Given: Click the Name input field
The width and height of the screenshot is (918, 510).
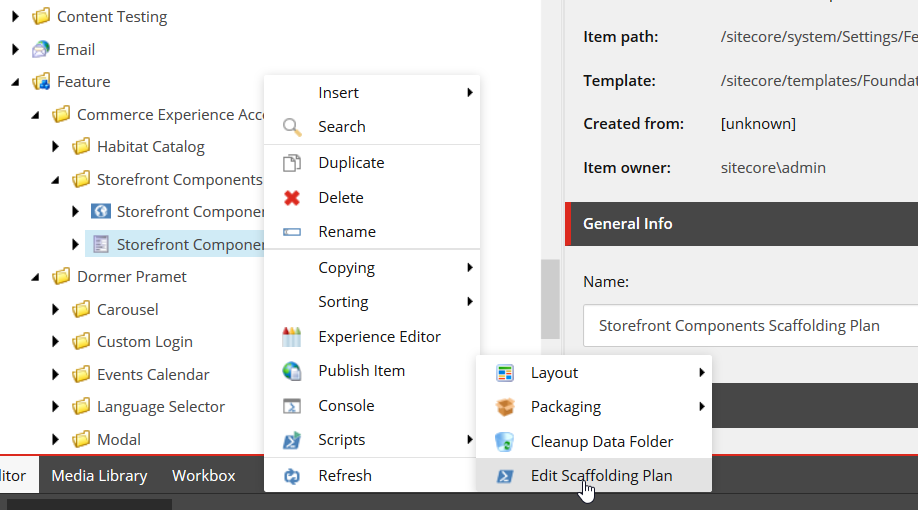Looking at the screenshot, I should pyautogui.click(x=750, y=326).
